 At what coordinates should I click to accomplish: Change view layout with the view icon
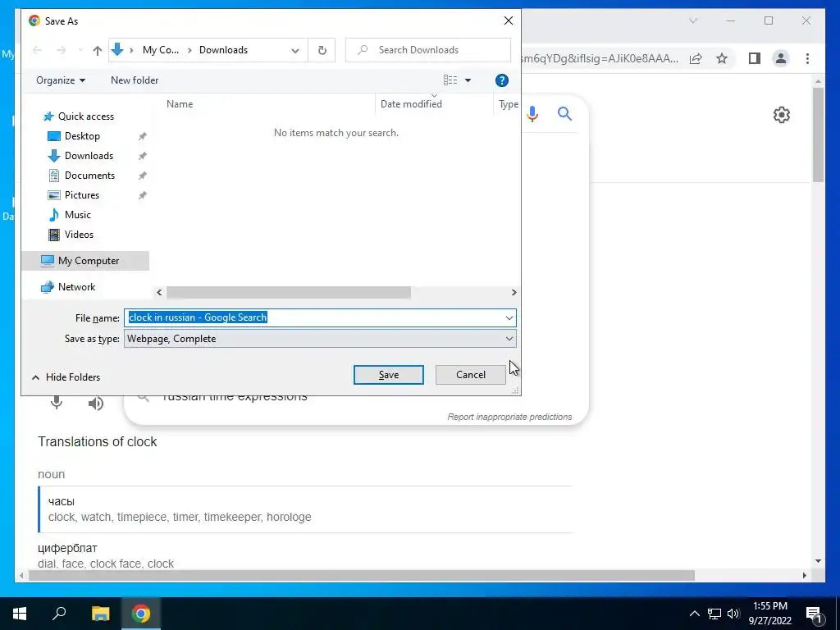[x=450, y=80]
